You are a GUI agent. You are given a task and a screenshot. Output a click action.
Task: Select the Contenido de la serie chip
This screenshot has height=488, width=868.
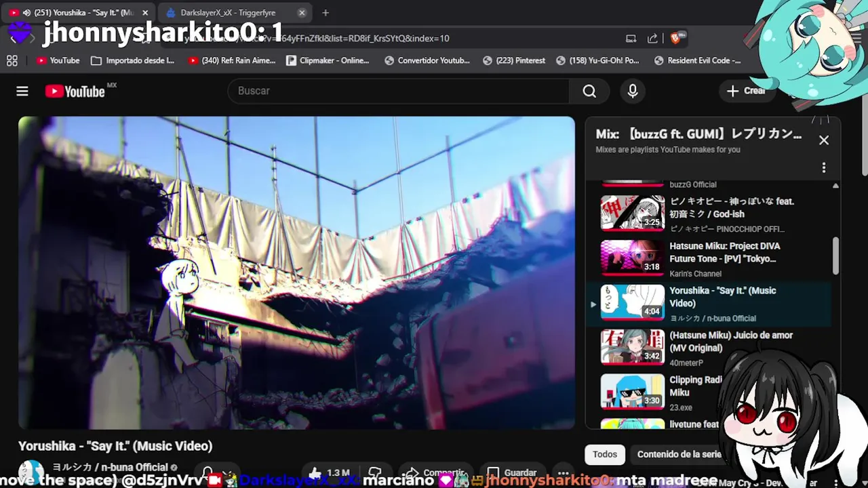pos(679,454)
